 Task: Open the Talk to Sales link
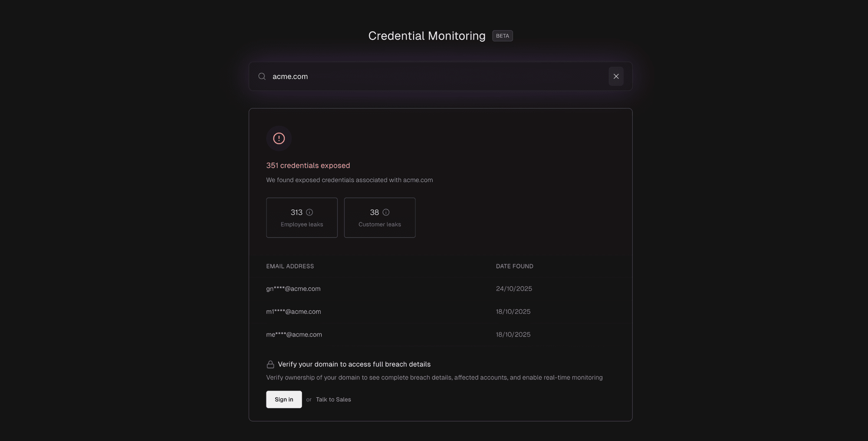(333, 399)
